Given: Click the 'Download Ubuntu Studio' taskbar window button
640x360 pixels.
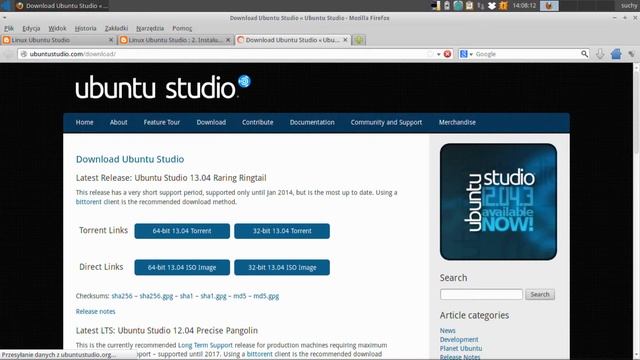Looking at the screenshot, I should [62, 6].
